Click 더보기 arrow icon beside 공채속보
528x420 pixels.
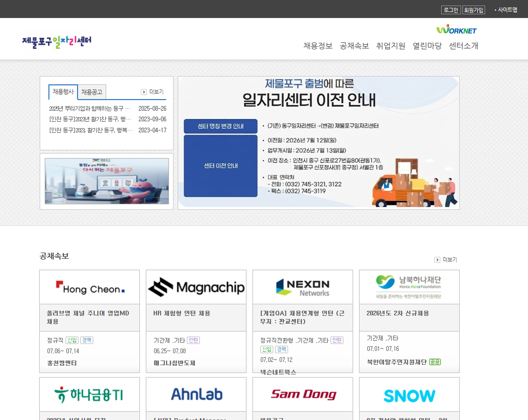(438, 260)
